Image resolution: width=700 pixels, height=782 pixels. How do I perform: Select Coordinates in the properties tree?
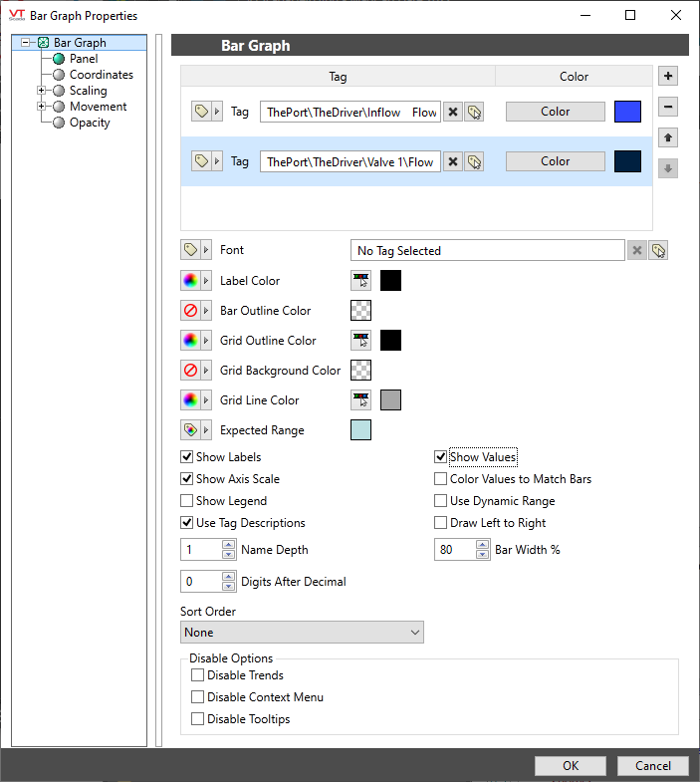click(x=101, y=75)
